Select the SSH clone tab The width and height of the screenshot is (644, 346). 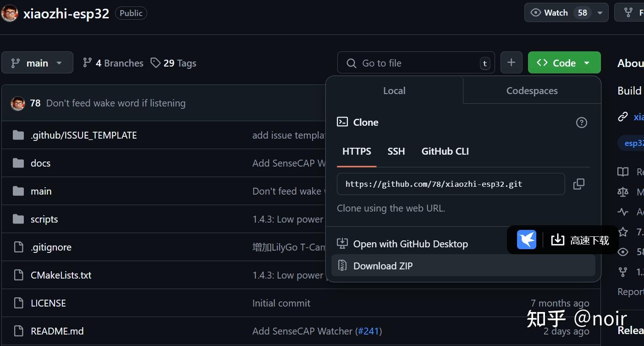pyautogui.click(x=396, y=151)
